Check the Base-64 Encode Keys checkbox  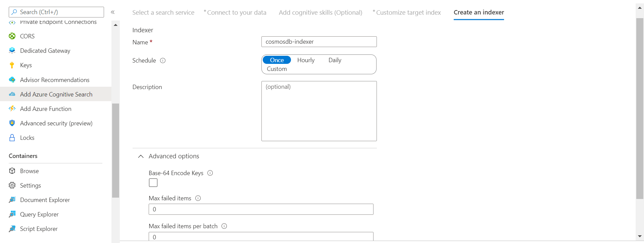point(153,183)
